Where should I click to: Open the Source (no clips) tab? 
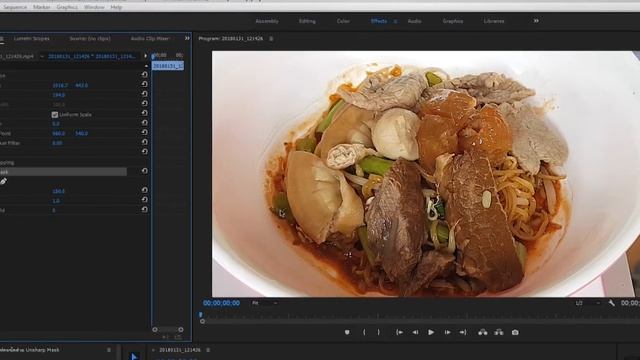90,39
